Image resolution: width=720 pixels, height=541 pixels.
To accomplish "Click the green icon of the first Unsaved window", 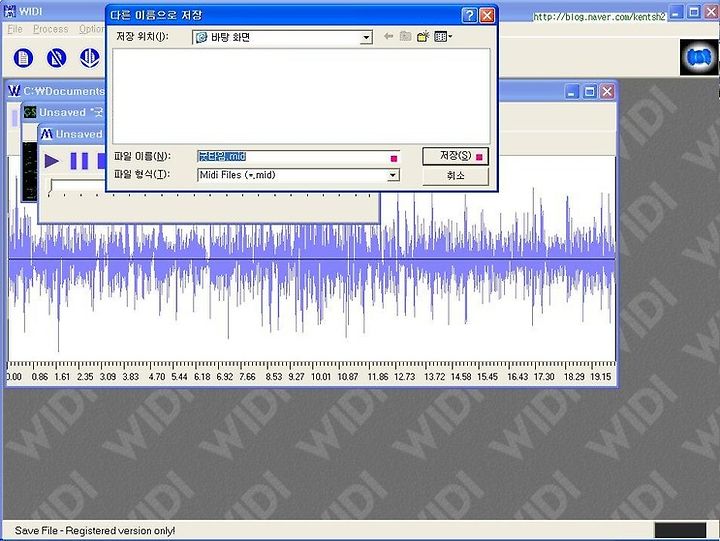I will [x=30, y=112].
